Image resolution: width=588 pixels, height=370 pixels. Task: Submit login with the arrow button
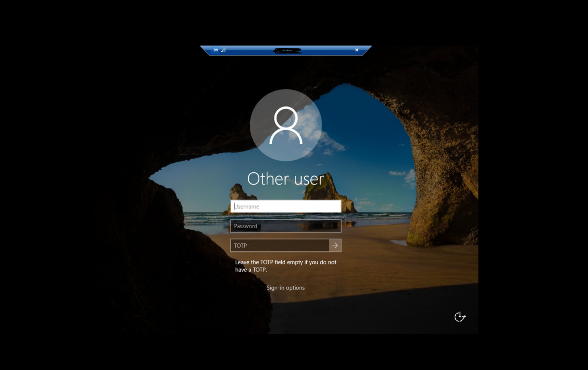[x=335, y=246]
